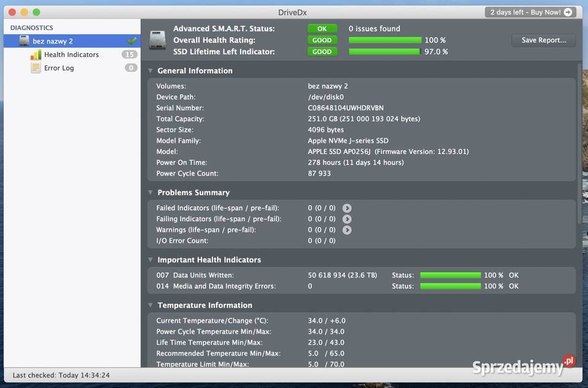Image resolution: width=588 pixels, height=388 pixels.
Task: Click I/O Error Count value 0 (0 / 0)
Action: tap(322, 240)
